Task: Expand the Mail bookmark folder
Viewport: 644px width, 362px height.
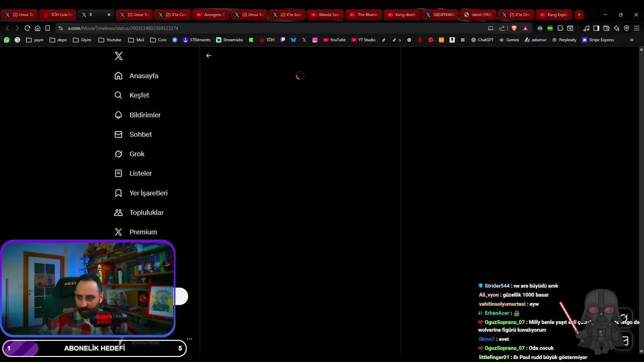Action: tap(136, 40)
